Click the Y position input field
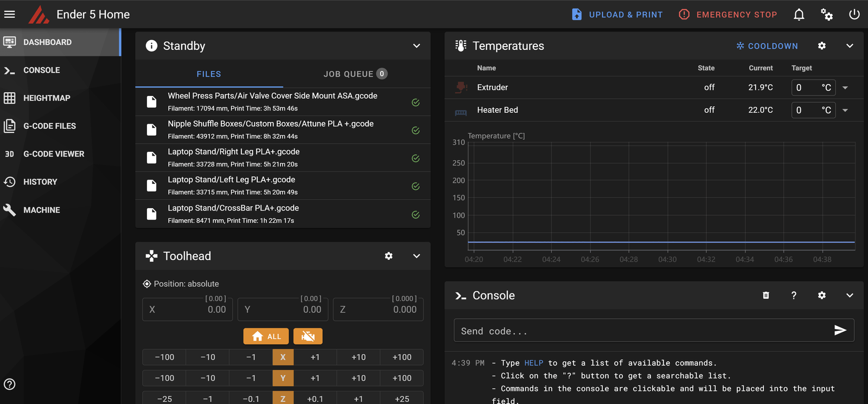This screenshot has height=404, width=868. point(283,310)
